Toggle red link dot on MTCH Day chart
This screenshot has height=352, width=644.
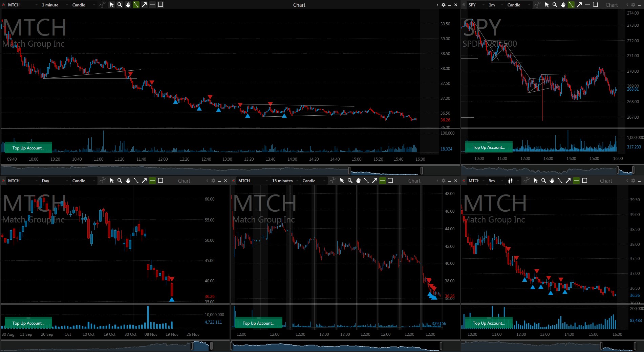point(3,181)
